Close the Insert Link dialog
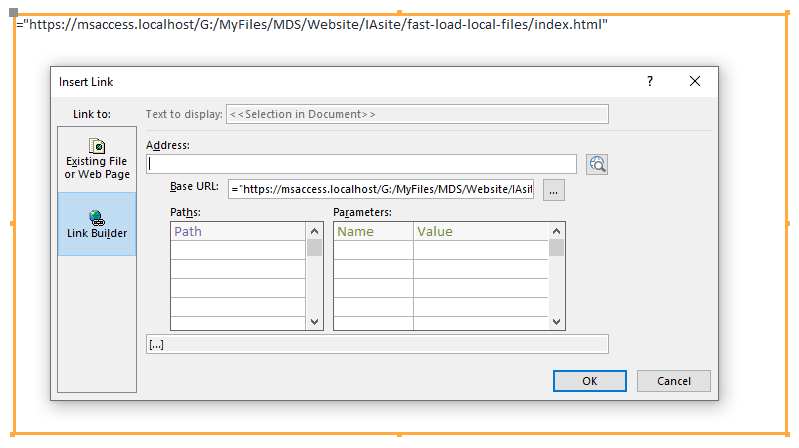This screenshot has width=799, height=448. (695, 81)
